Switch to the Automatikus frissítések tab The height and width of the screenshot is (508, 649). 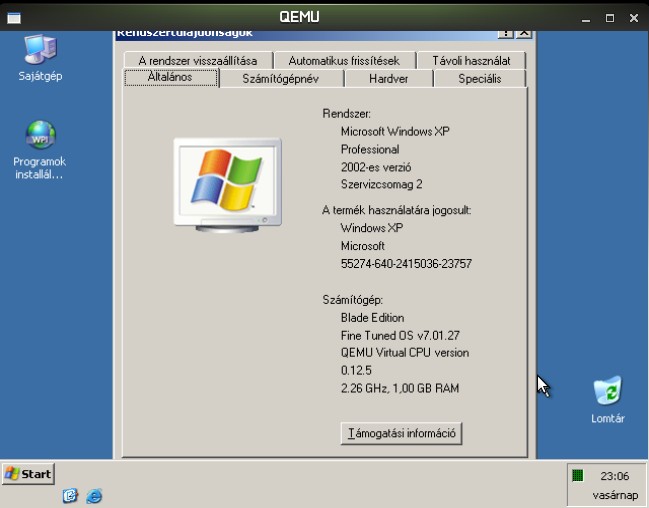[344, 61]
